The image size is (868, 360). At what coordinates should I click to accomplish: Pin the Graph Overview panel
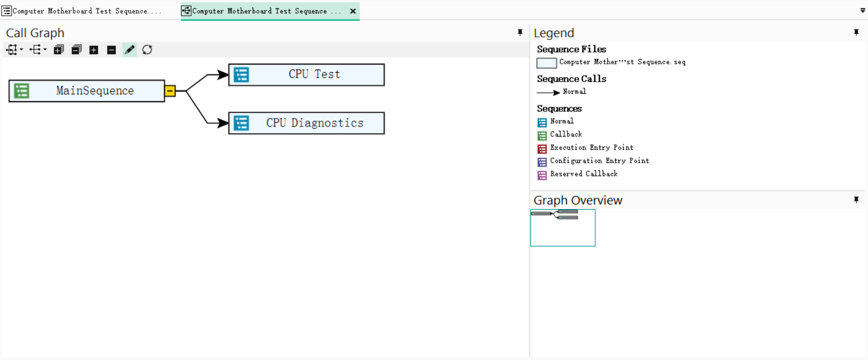click(x=856, y=200)
